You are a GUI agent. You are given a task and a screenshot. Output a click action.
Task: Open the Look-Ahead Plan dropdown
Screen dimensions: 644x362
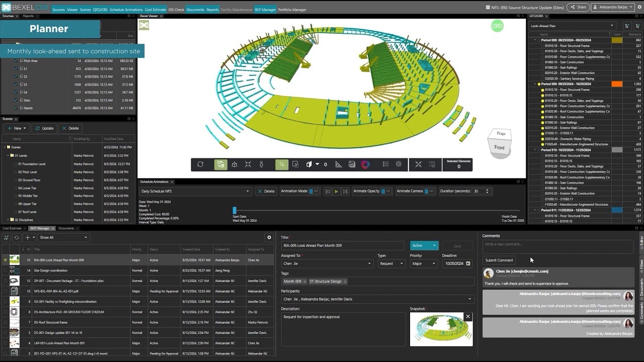[573, 26]
